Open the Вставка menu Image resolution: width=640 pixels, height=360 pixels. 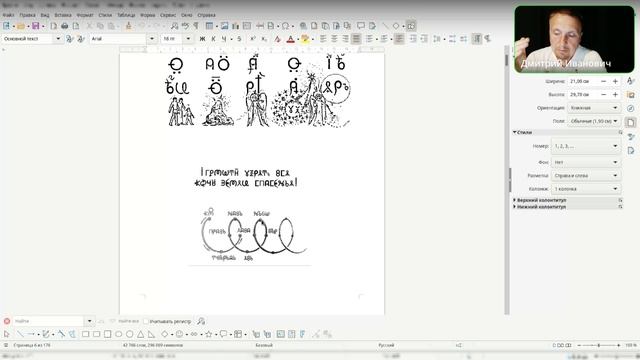[63, 15]
